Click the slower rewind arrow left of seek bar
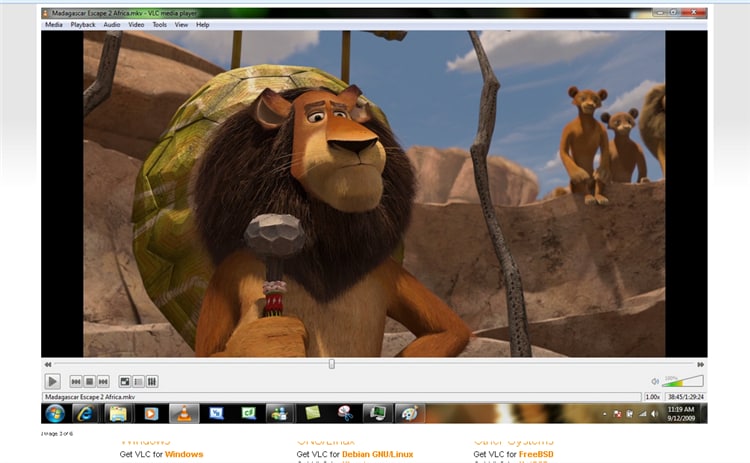 point(48,364)
